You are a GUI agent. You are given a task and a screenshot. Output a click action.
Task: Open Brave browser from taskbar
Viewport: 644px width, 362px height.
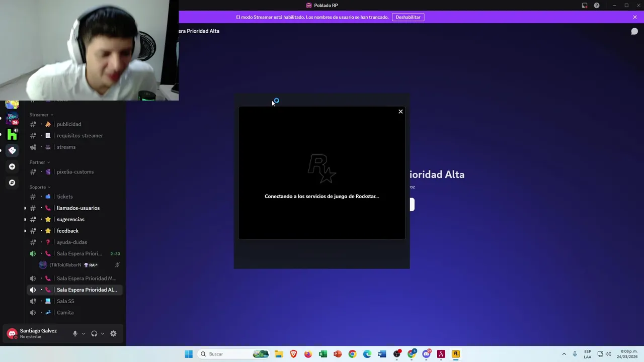[293, 354]
